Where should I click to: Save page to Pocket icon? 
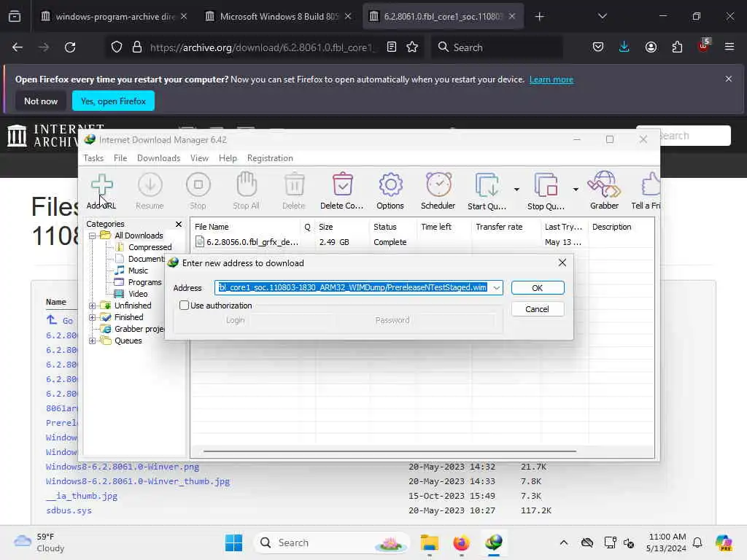(598, 47)
